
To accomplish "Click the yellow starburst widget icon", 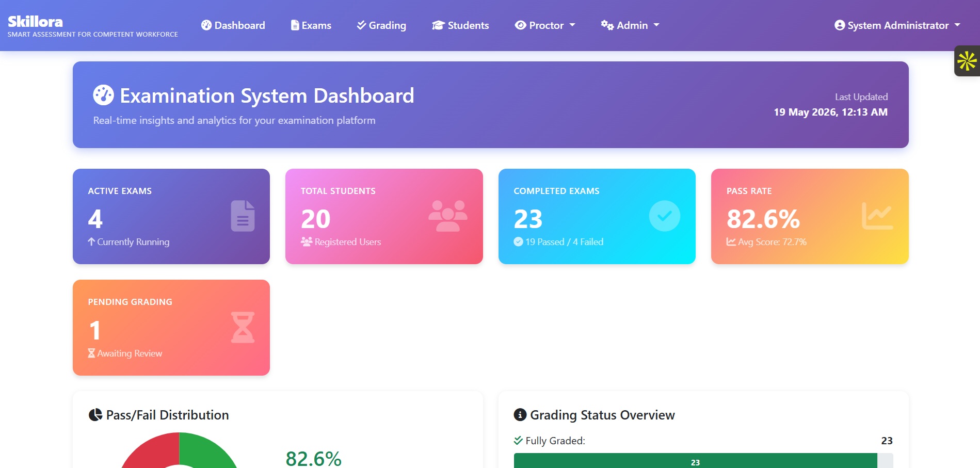I will tap(967, 61).
